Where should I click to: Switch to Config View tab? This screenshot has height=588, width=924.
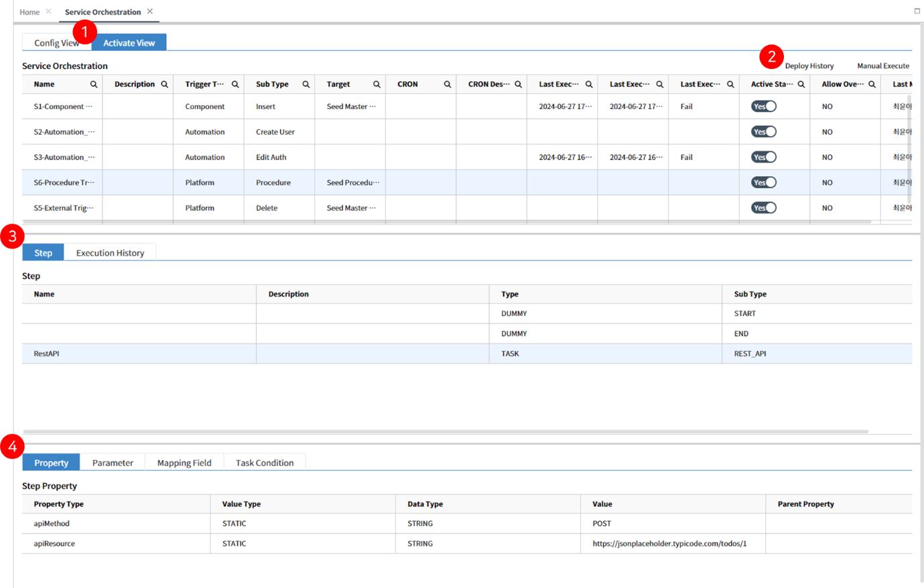(57, 43)
